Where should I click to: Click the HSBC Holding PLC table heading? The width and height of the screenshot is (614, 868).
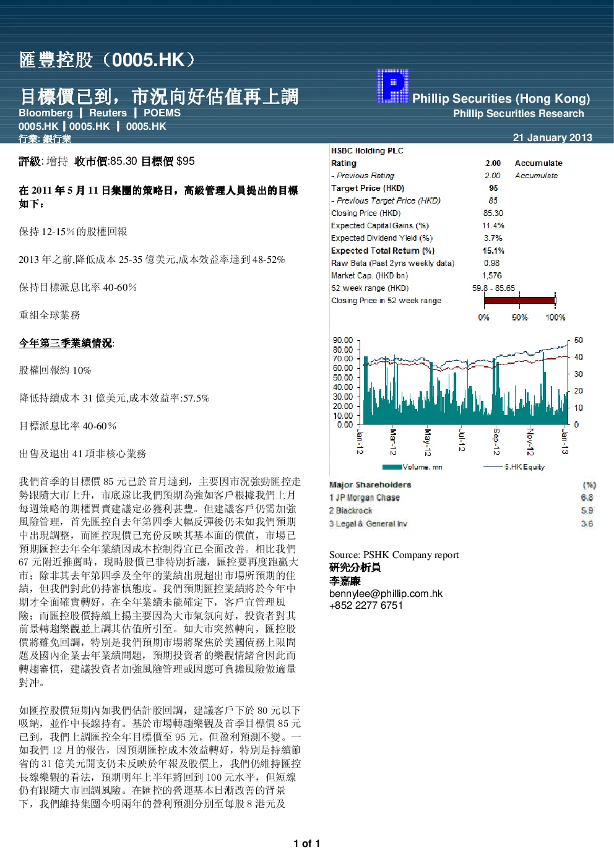pos(367,150)
